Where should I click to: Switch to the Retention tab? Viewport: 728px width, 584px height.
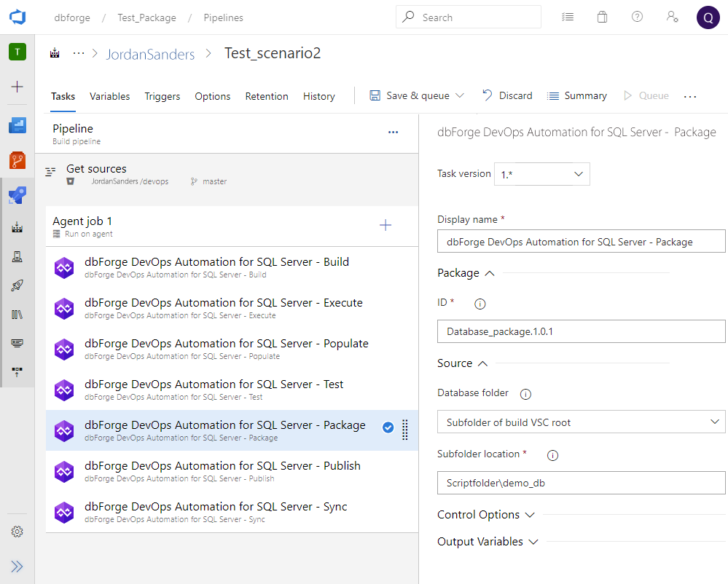click(267, 96)
